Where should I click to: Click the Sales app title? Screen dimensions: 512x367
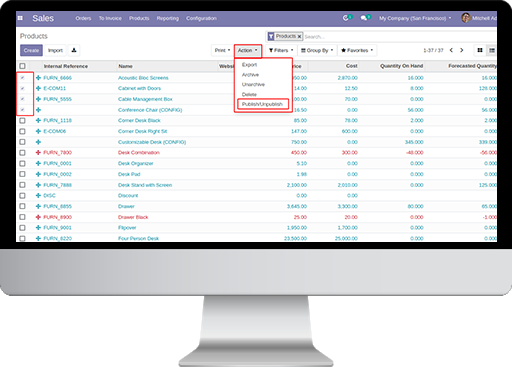[43, 18]
